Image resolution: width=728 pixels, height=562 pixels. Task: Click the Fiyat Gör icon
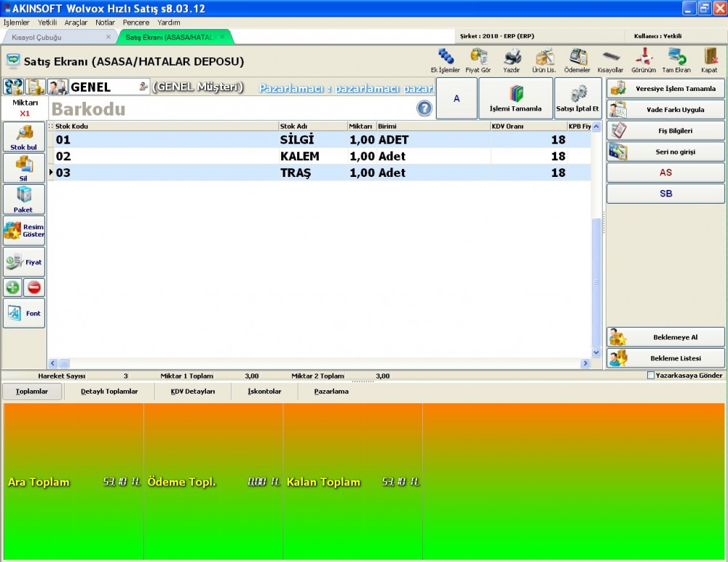click(478, 61)
